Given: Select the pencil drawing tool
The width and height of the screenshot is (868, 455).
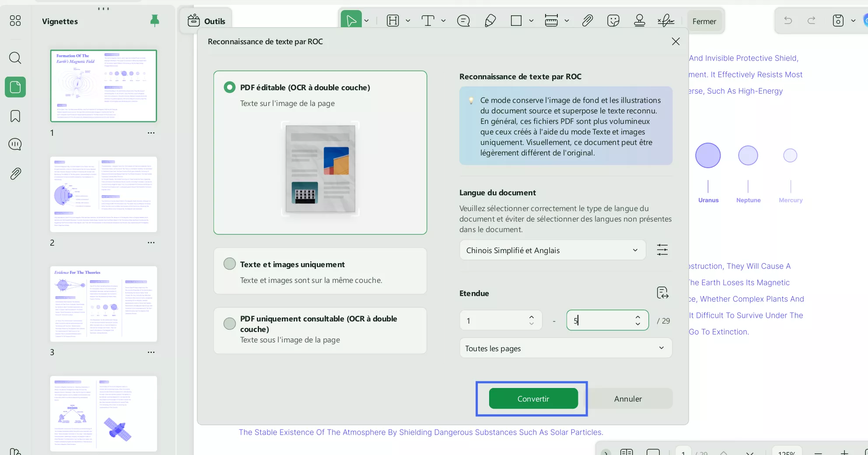Looking at the screenshot, I should point(490,21).
